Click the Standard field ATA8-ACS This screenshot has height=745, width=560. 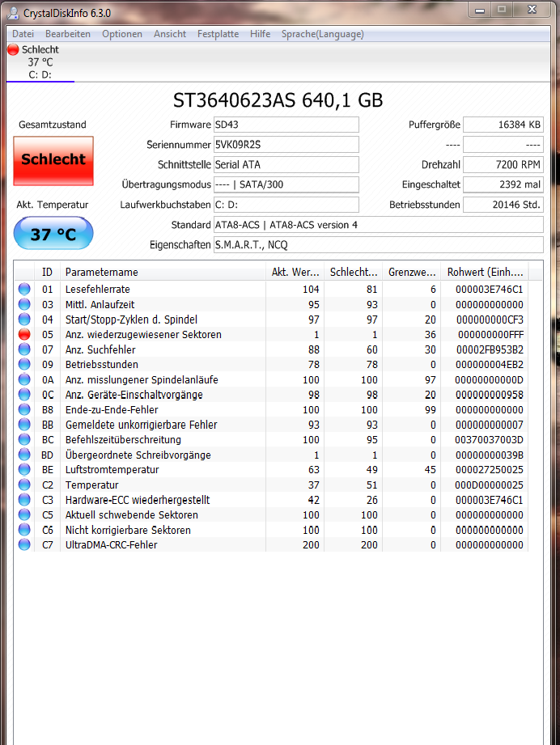click(x=379, y=225)
